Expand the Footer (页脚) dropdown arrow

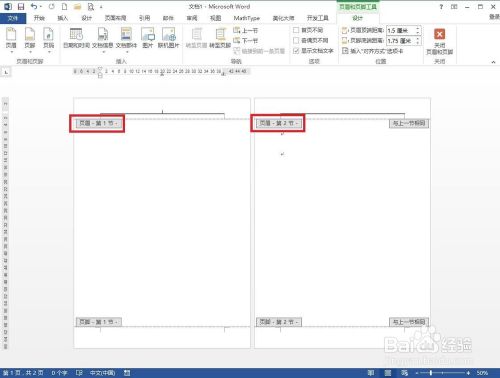(30, 52)
